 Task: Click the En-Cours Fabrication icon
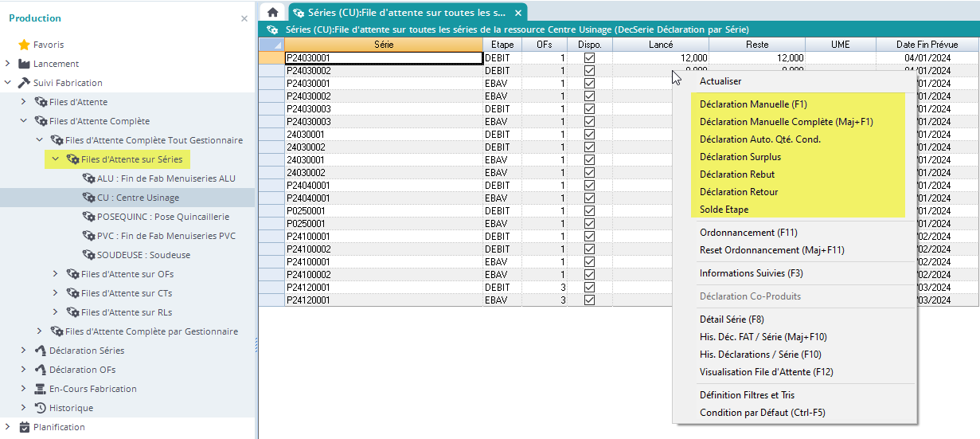pos(40,389)
